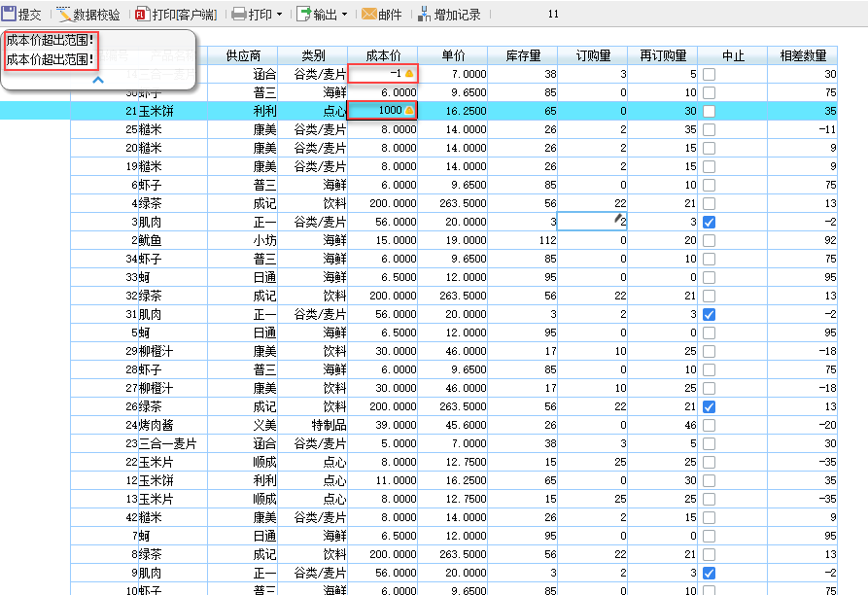
Task: Toggle 中止 checkbox for 三合一麦片 row 14
Action: pyautogui.click(x=709, y=74)
